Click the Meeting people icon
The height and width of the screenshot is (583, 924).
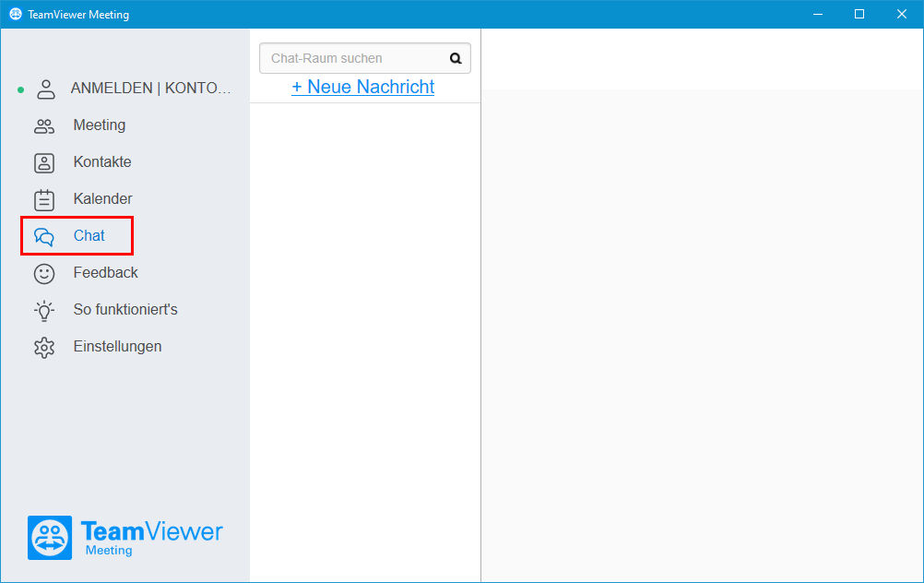coord(44,126)
